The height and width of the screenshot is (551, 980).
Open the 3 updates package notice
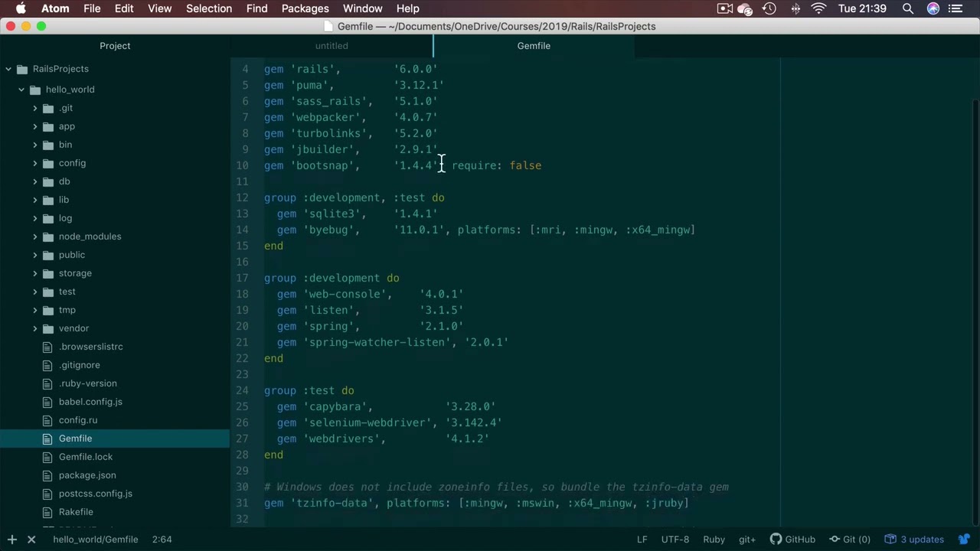pyautogui.click(x=914, y=540)
